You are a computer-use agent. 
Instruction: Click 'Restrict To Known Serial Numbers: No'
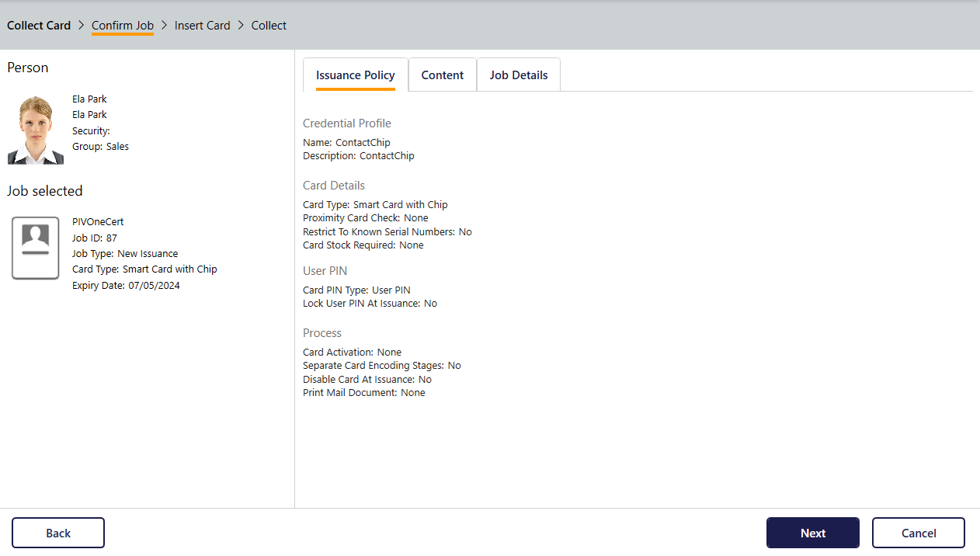click(387, 231)
